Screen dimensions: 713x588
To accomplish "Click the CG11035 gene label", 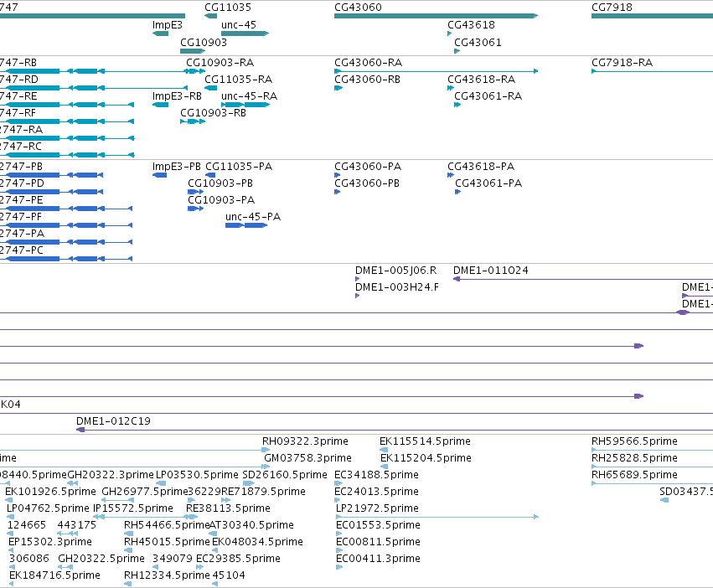I will tap(227, 8).
